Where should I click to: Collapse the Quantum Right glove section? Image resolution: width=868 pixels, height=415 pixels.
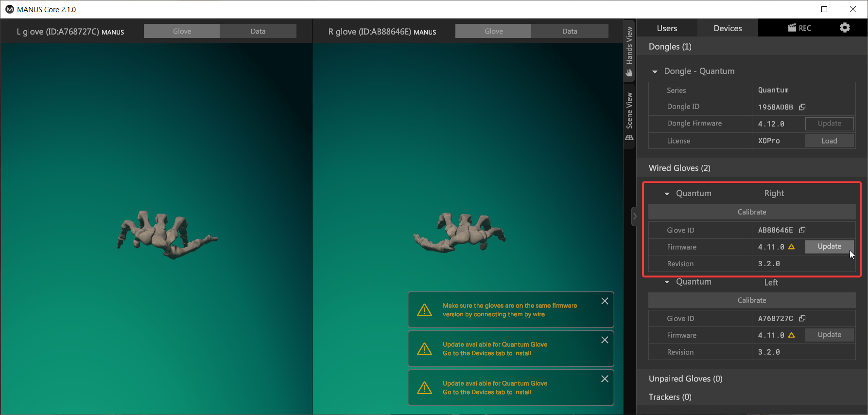coord(667,194)
